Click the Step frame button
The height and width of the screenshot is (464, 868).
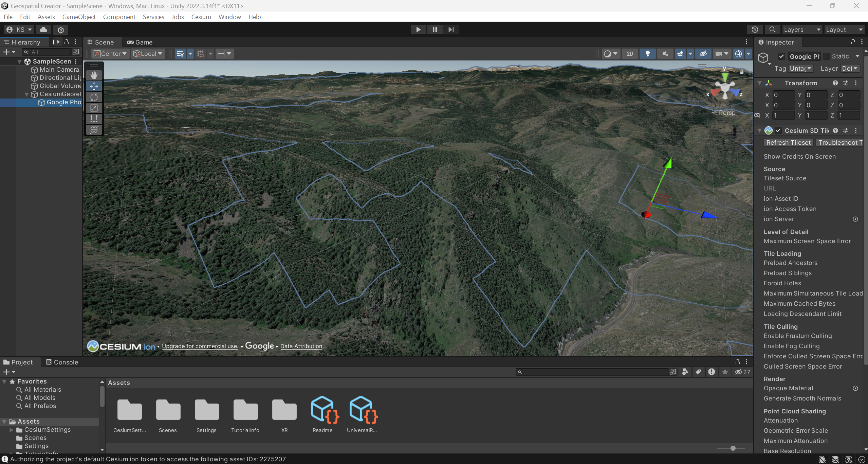pos(451,30)
